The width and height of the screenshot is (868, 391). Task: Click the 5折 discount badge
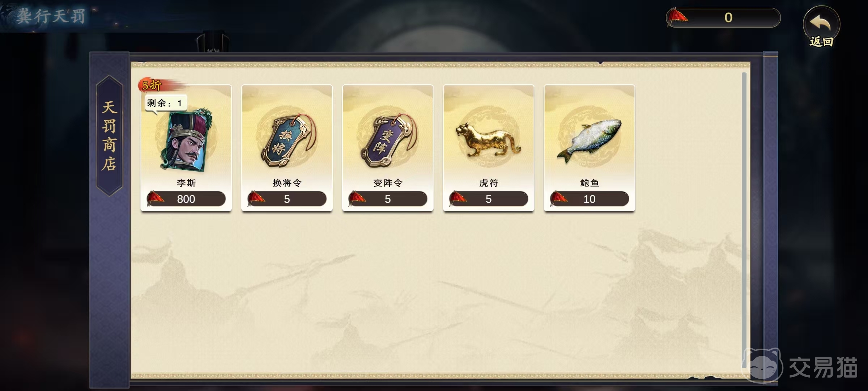152,85
